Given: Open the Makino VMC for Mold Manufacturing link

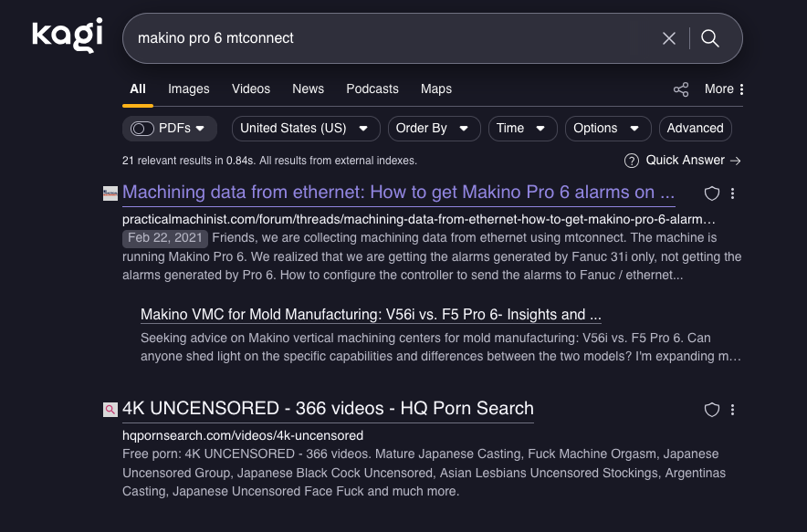Looking at the screenshot, I should pos(371,315).
